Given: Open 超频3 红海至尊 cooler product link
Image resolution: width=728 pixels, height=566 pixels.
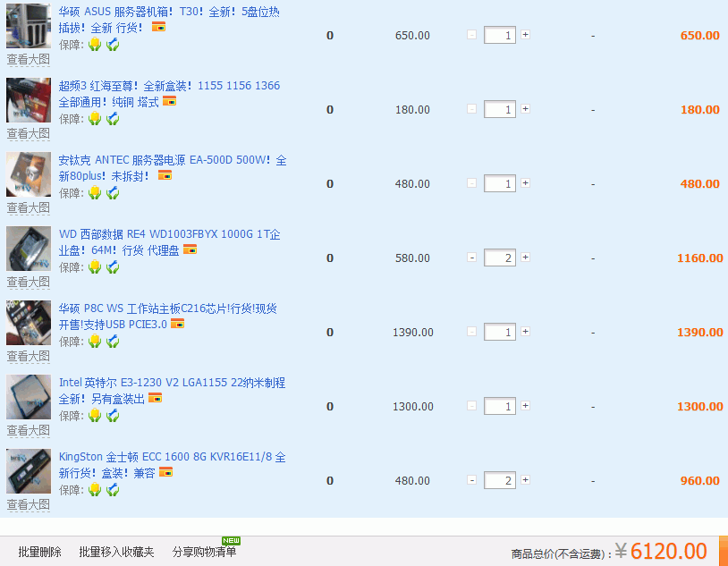Looking at the screenshot, I should [x=169, y=93].
